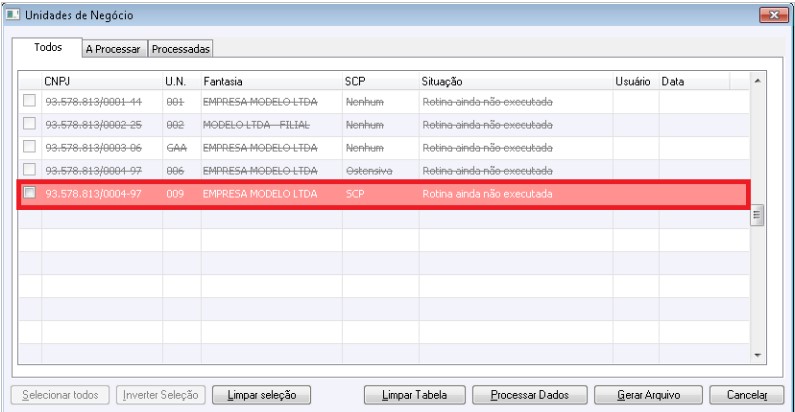
Task: Click Processar Dados button
Action: (x=530, y=395)
